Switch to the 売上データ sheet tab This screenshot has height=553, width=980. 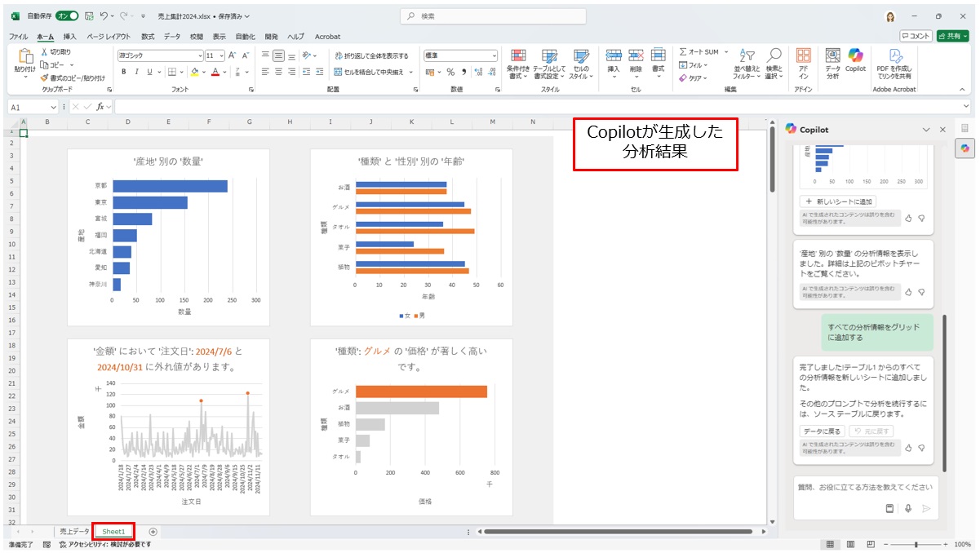click(74, 532)
